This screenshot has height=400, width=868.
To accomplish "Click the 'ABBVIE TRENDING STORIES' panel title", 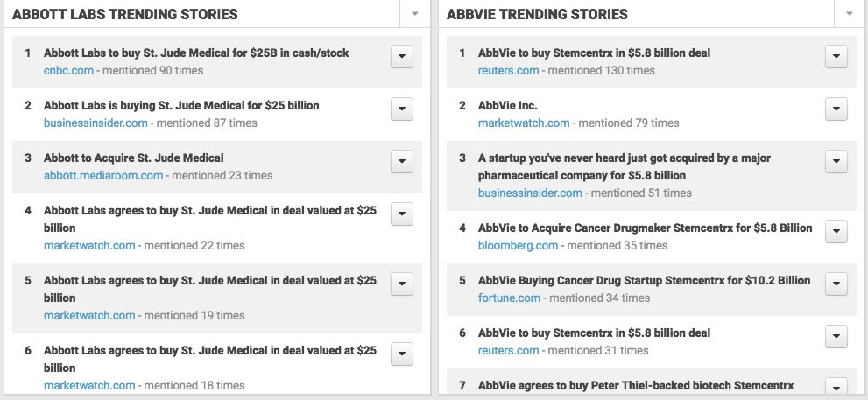I will (x=537, y=14).
